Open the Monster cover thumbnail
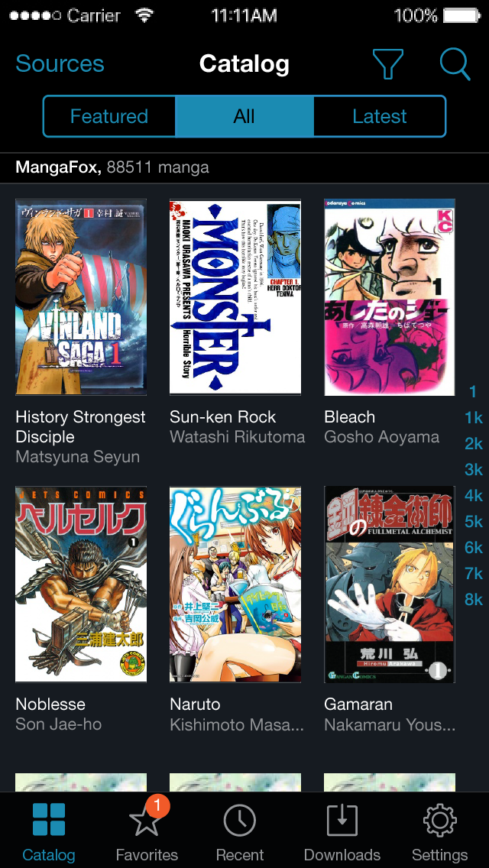The width and height of the screenshot is (489, 868). pos(235,297)
